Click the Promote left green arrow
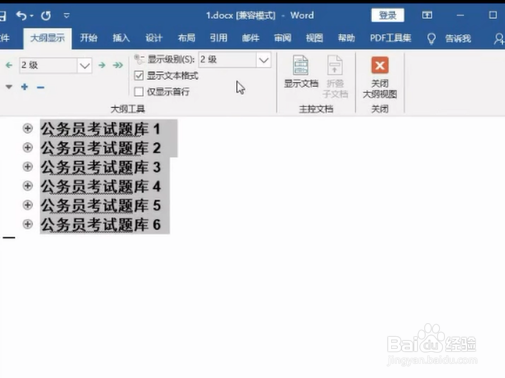Viewport: 505px width, 378px height. pyautogui.click(x=9, y=65)
